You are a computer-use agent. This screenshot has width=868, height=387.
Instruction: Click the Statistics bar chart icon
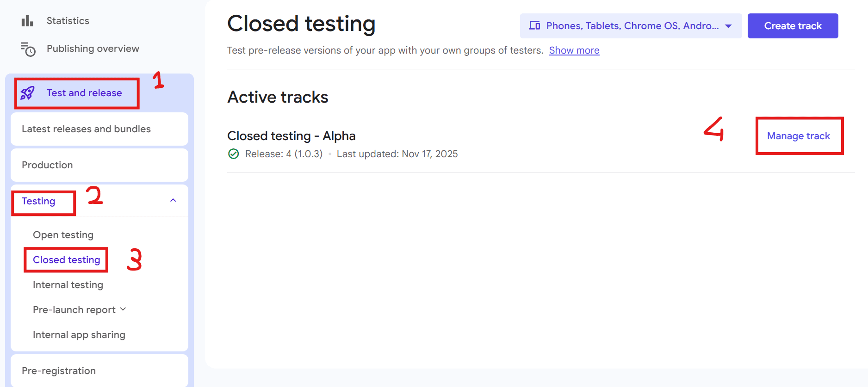pyautogui.click(x=27, y=21)
